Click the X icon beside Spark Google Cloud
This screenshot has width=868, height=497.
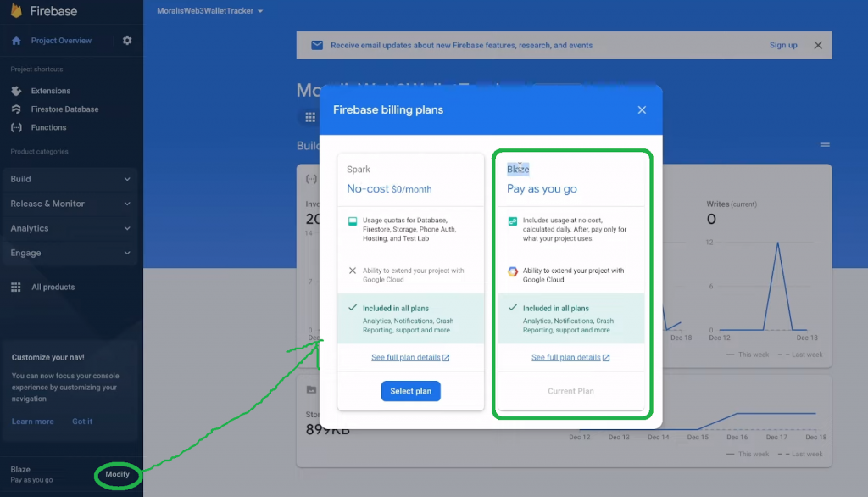(x=353, y=271)
